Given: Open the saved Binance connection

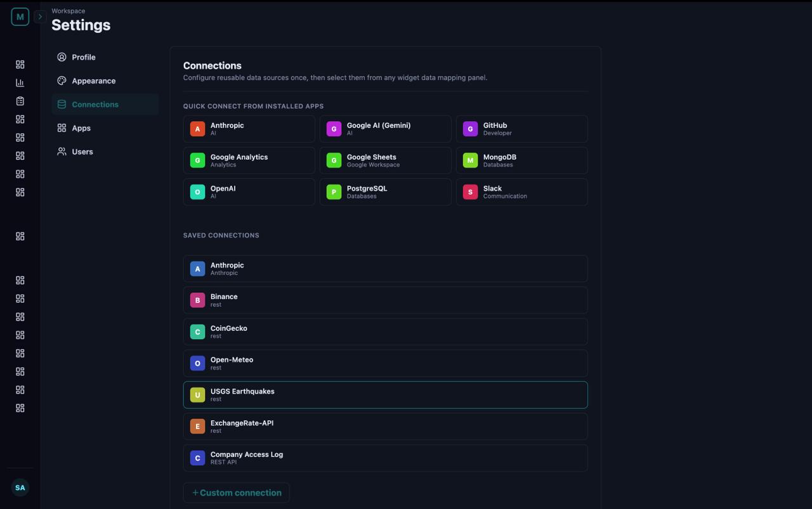Looking at the screenshot, I should [385, 300].
